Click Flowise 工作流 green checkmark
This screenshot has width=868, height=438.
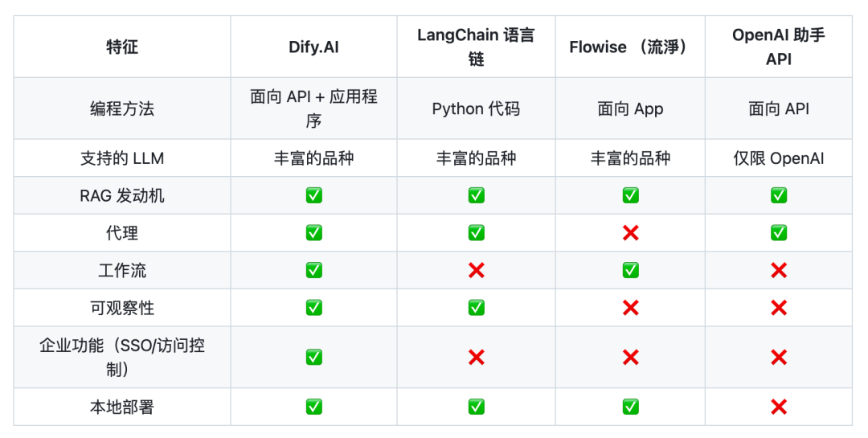[x=631, y=270]
